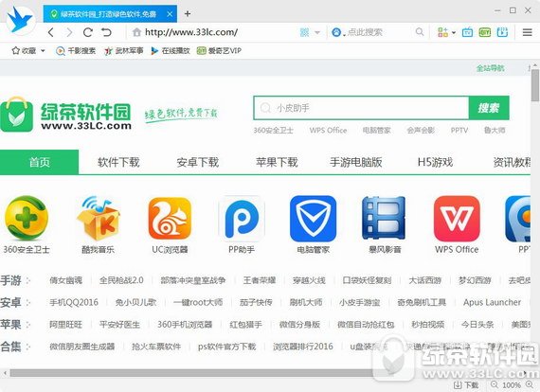Image resolution: width=540 pixels, height=392 pixels.
Task: Click the vertical scrollbar thumb
Action: pos(535,85)
